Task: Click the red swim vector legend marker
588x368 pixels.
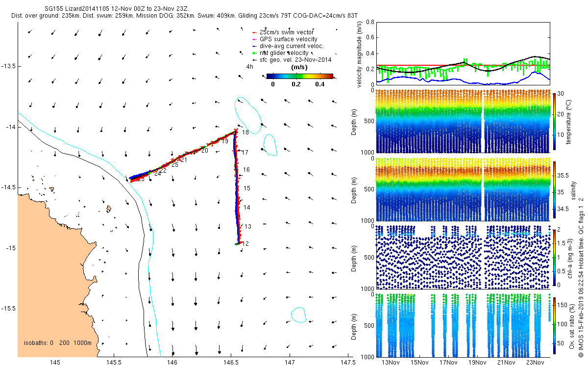Action: [254, 32]
